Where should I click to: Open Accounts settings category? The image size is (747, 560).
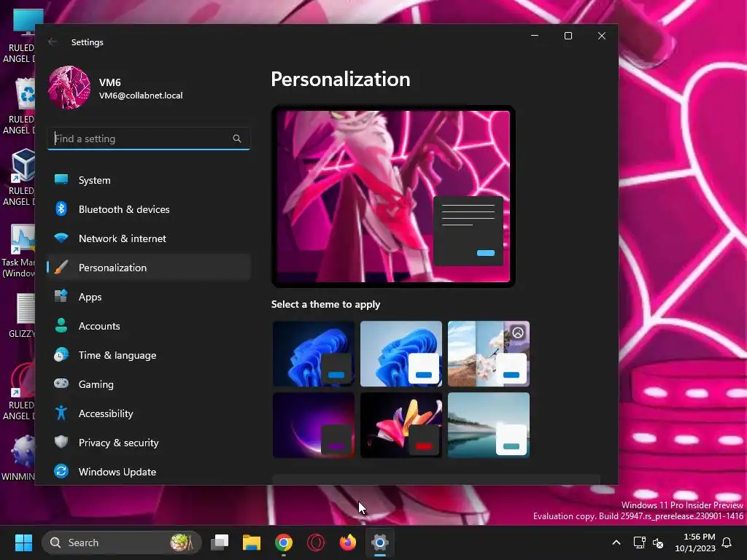(x=149, y=326)
